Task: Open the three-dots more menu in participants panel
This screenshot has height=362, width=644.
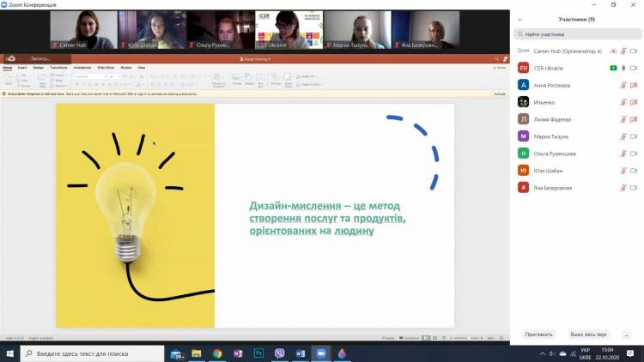Action: click(x=627, y=335)
